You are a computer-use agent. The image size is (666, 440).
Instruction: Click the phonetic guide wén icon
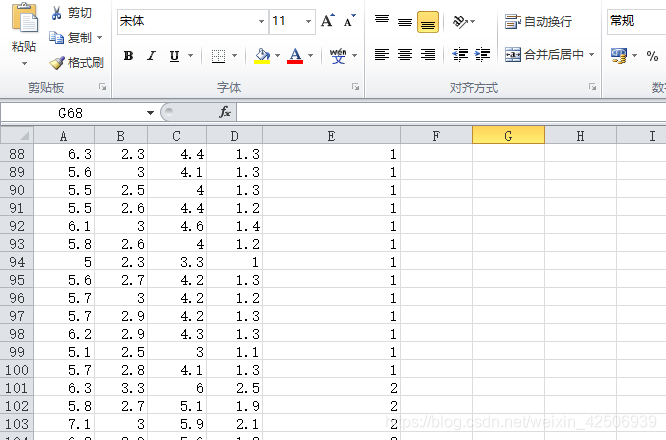338,56
